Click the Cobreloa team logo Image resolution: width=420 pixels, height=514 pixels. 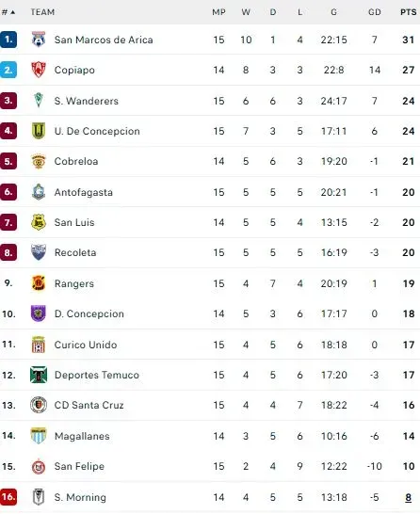(x=39, y=161)
